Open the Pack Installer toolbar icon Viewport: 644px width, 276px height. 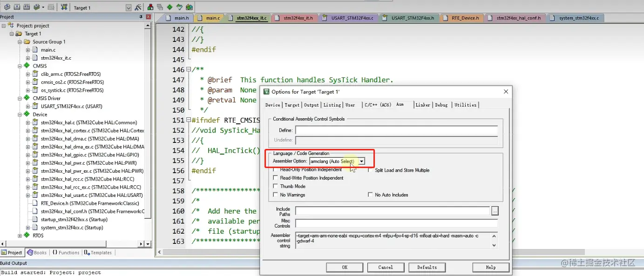[x=189, y=7]
